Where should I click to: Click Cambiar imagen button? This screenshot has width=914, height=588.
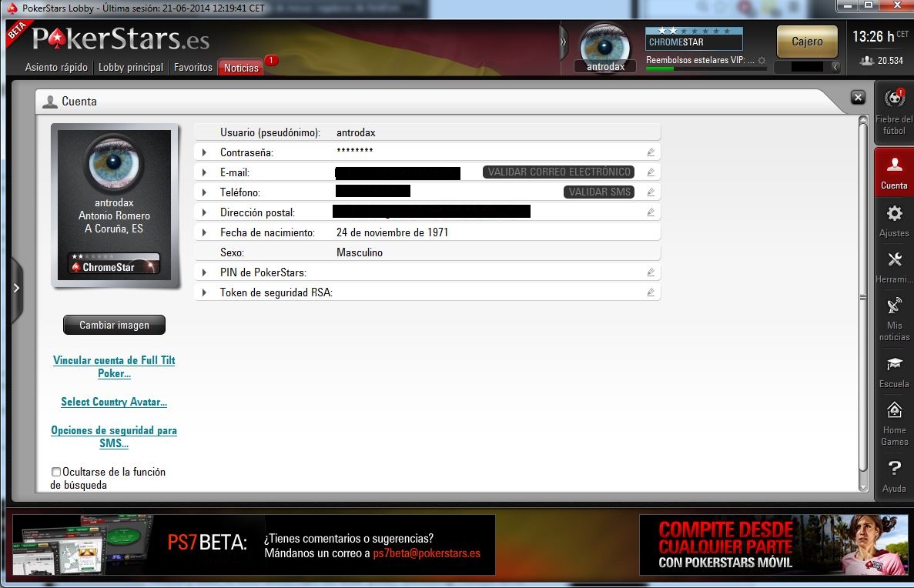tap(114, 326)
